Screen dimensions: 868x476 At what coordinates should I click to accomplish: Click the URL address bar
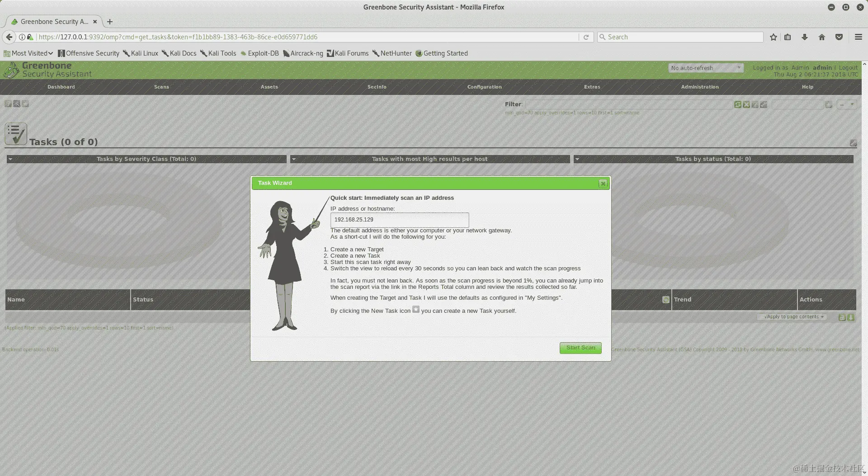307,37
